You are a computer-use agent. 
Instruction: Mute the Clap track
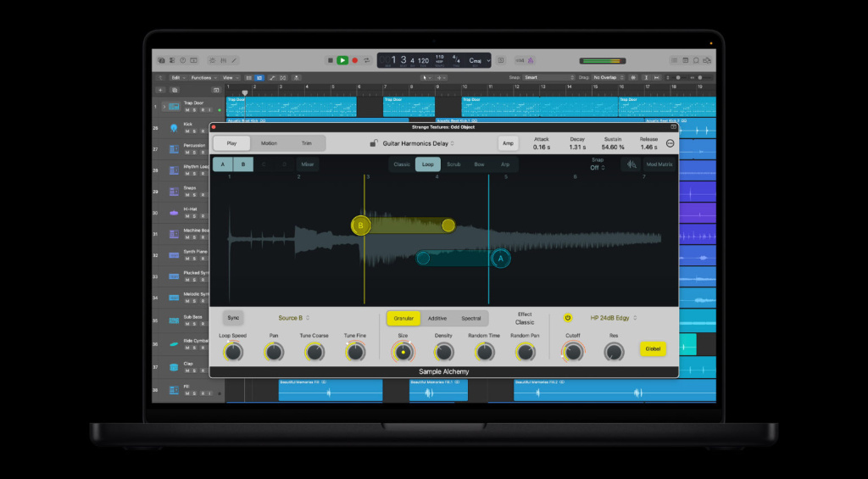187,371
